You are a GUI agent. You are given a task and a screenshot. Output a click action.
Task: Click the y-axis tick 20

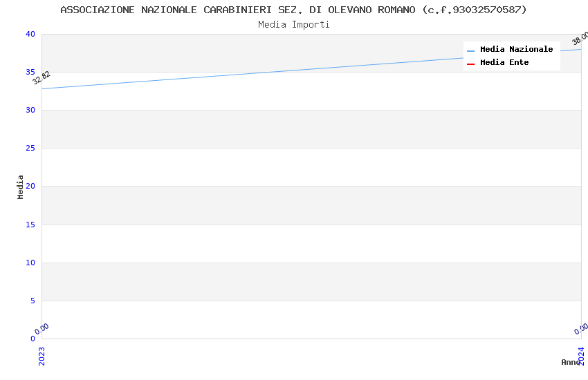point(30,186)
